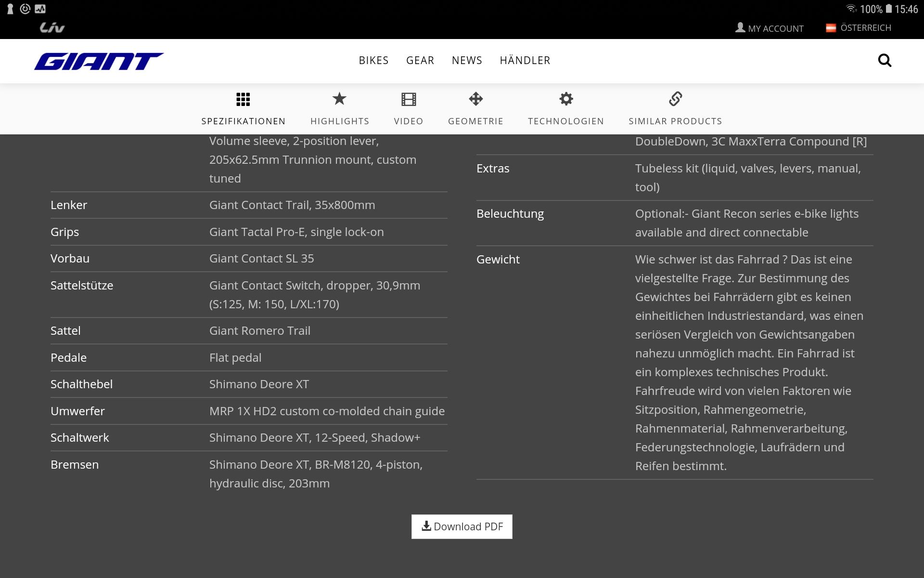Switch to GEOMETRIE tab

[475, 121]
